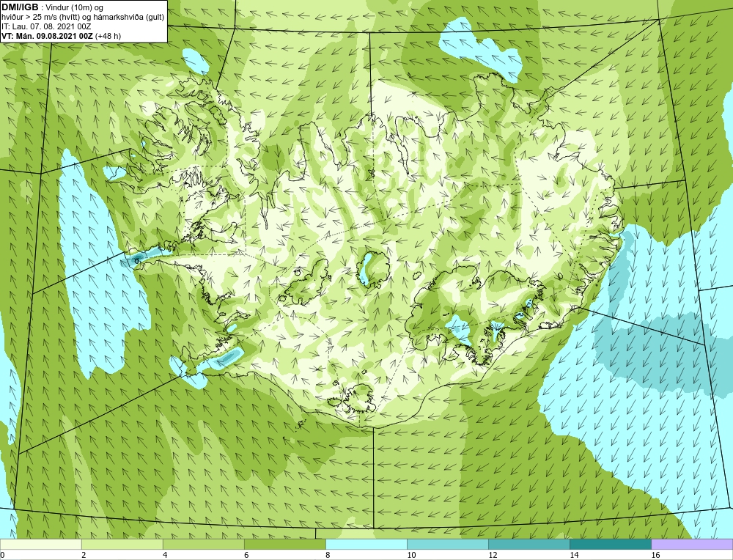Click the 14–16 m/s dark teal legend swatch
The height and width of the screenshot is (560, 733).
point(610,544)
